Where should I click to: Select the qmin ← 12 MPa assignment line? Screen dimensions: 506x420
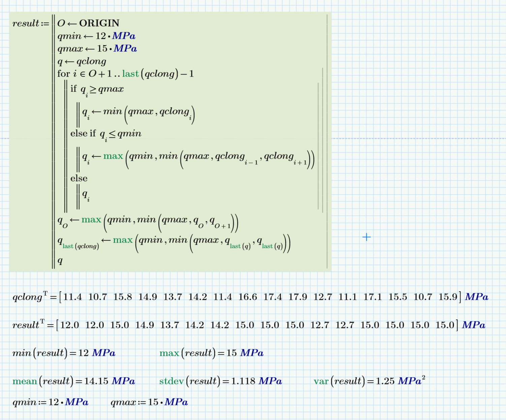[96, 36]
